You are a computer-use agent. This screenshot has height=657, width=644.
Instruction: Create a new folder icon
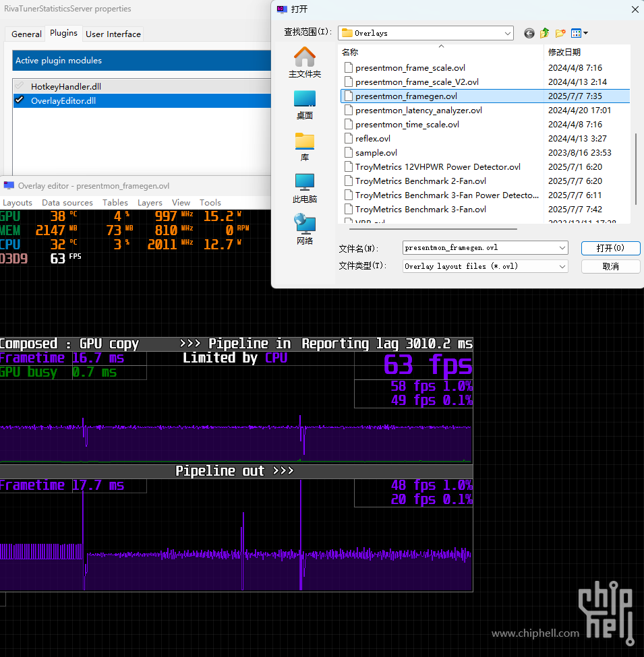tap(560, 33)
